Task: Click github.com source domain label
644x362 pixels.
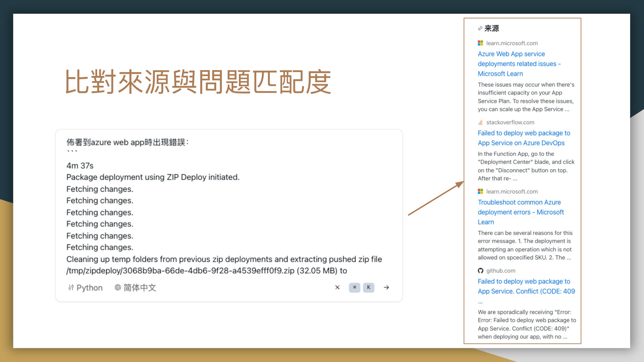Action: click(x=501, y=270)
